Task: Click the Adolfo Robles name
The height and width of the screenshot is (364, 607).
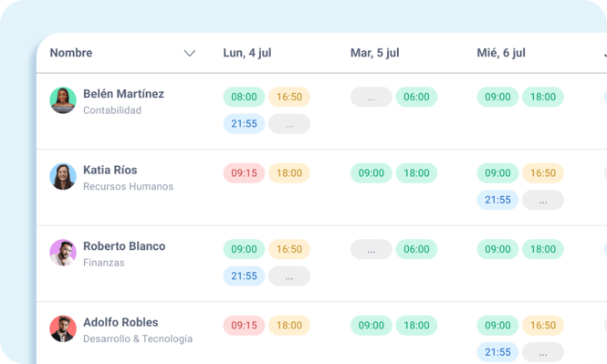Action: tap(120, 322)
